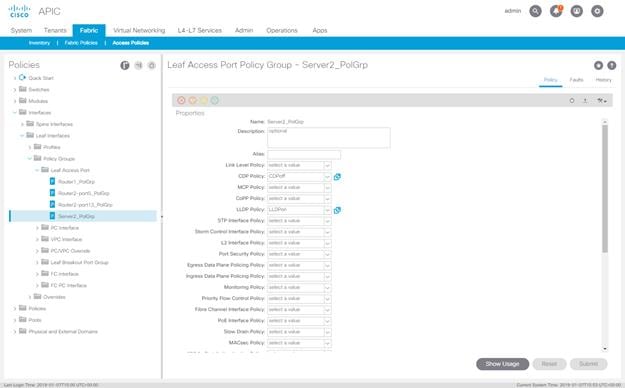
Task: Expand the Modules folder
Action: pyautogui.click(x=15, y=101)
